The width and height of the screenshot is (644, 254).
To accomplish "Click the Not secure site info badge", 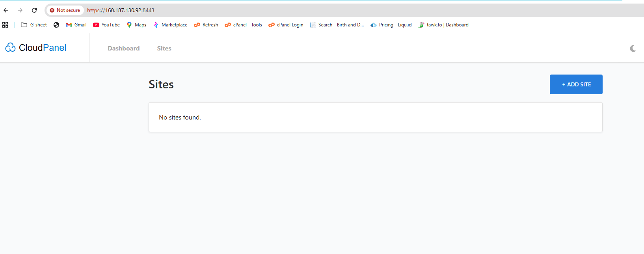I will [x=65, y=10].
